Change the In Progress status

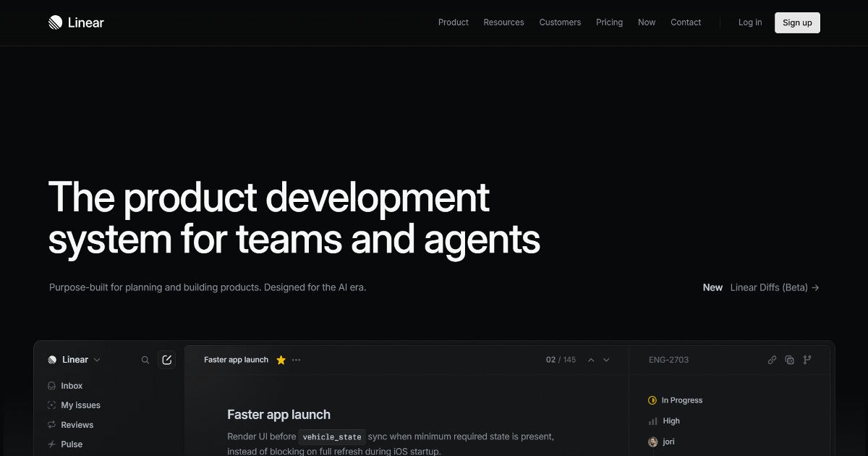pos(676,400)
